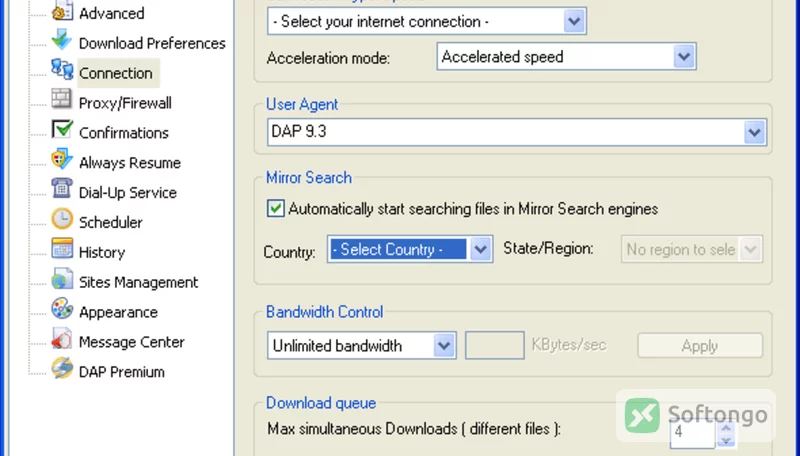The width and height of the screenshot is (800, 456).
Task: Click the Appearance palette icon
Action: point(62,309)
